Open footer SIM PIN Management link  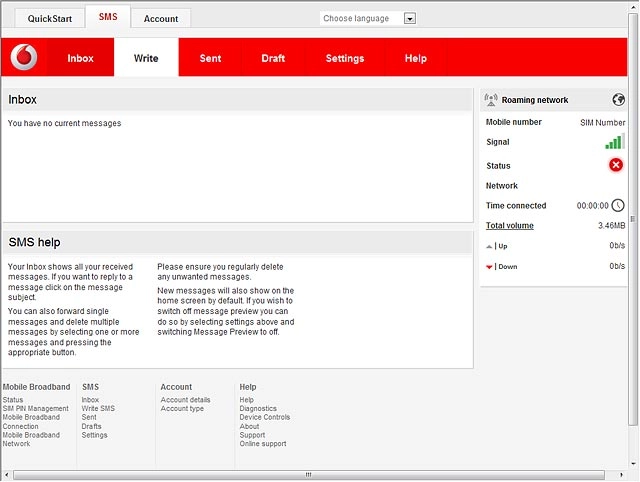(x=36, y=408)
